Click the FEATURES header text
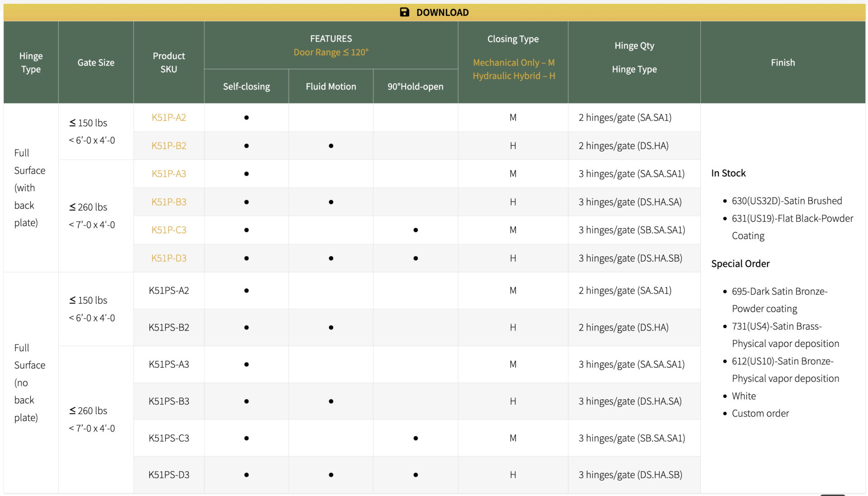The image size is (868, 496). click(x=331, y=39)
